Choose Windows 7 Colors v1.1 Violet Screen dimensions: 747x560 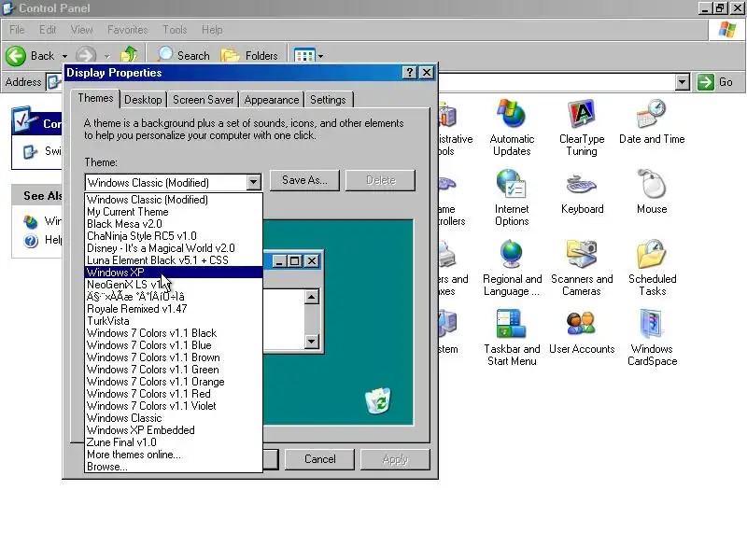174,406
